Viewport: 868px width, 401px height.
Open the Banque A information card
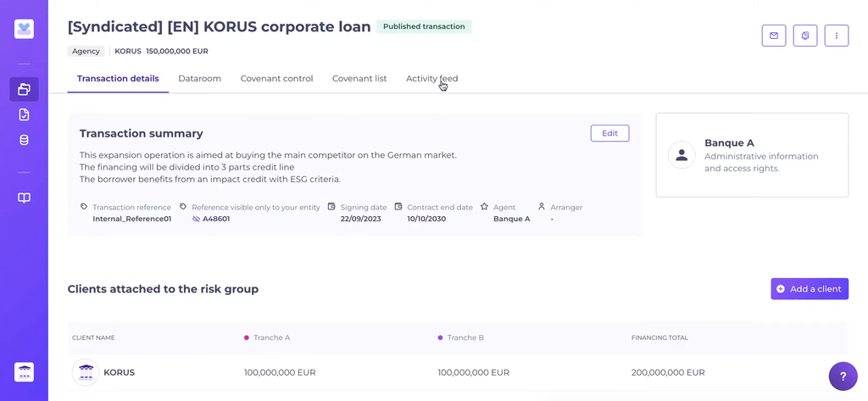[751, 155]
